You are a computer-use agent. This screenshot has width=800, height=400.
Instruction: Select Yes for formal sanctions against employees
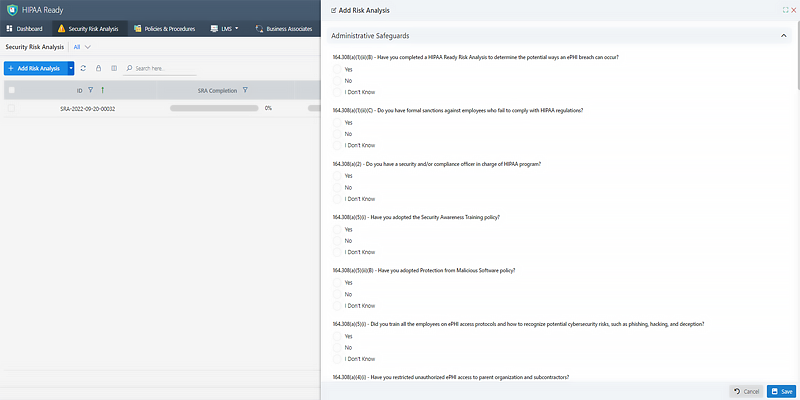coord(337,122)
